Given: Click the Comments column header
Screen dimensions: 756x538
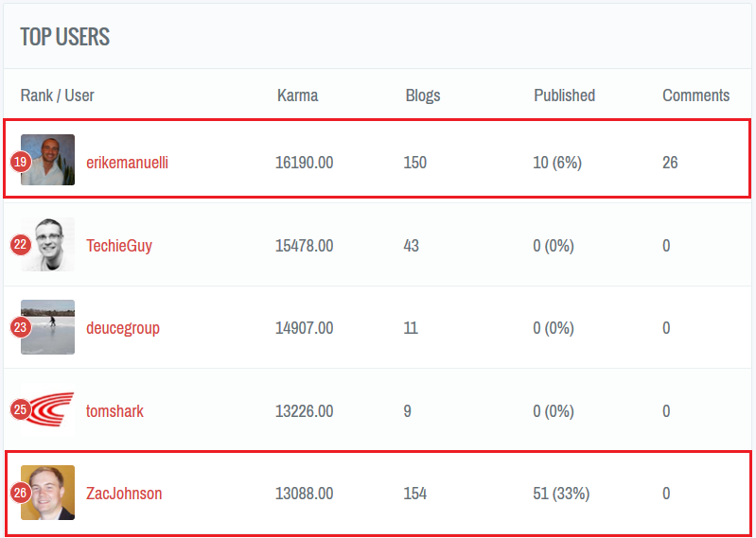Looking at the screenshot, I should pos(695,95).
